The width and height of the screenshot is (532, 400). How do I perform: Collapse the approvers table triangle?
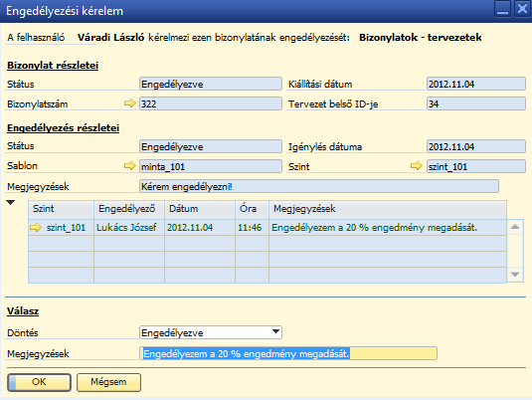coord(11,203)
